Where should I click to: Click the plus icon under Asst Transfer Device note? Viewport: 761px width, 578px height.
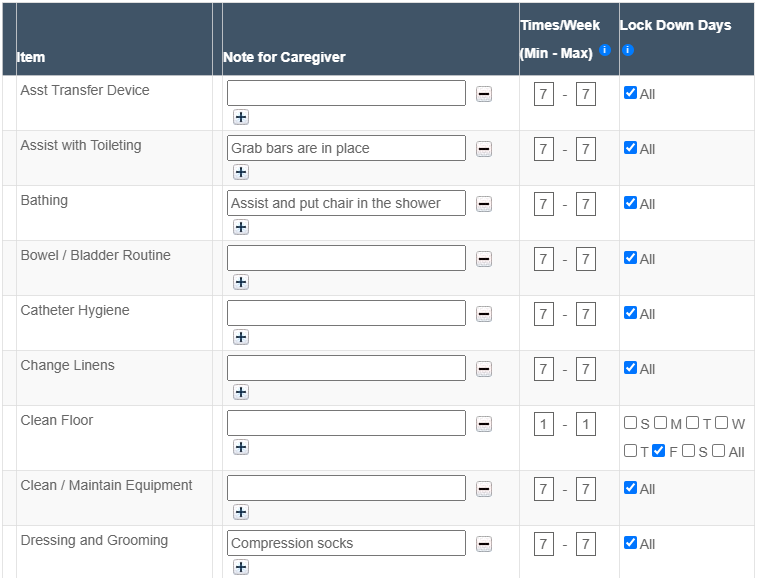tap(241, 117)
